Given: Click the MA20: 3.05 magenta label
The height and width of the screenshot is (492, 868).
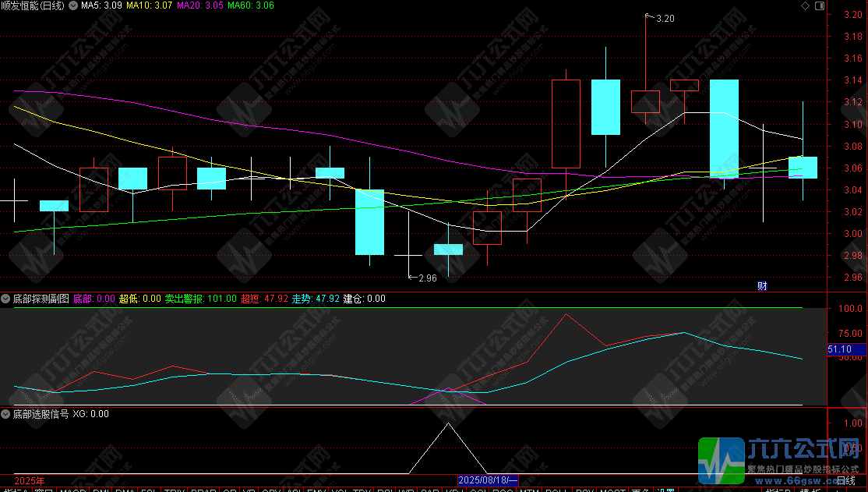Looking at the screenshot, I should point(199,6).
